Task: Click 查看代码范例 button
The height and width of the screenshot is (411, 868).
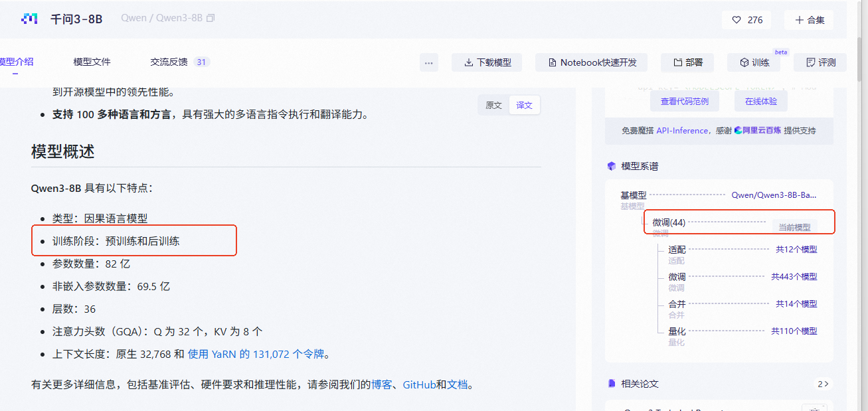Action: 685,102
